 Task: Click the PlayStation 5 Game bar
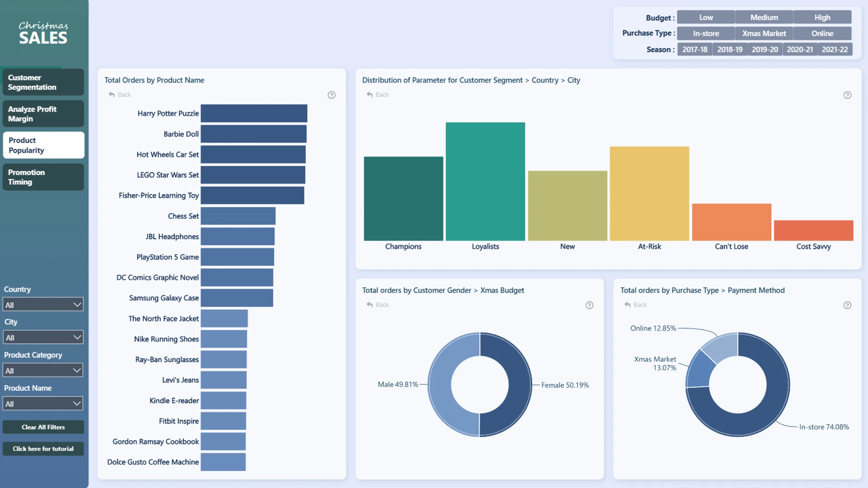click(237, 257)
